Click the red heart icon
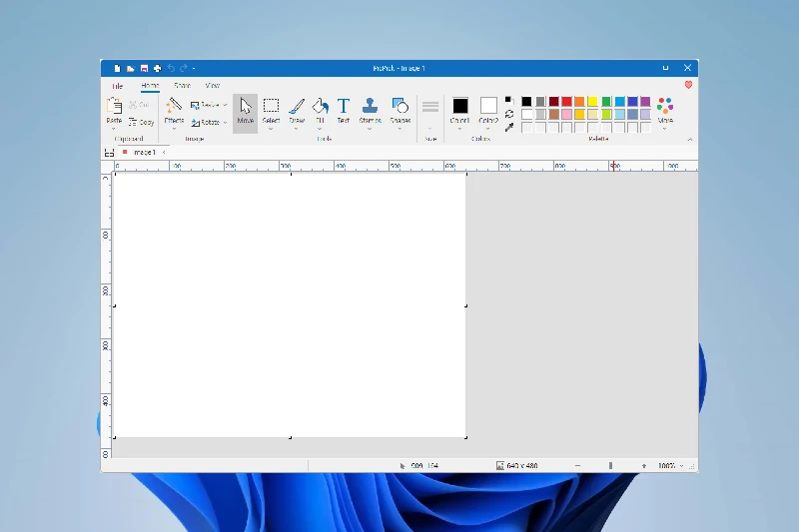This screenshot has width=799, height=532. [688, 85]
